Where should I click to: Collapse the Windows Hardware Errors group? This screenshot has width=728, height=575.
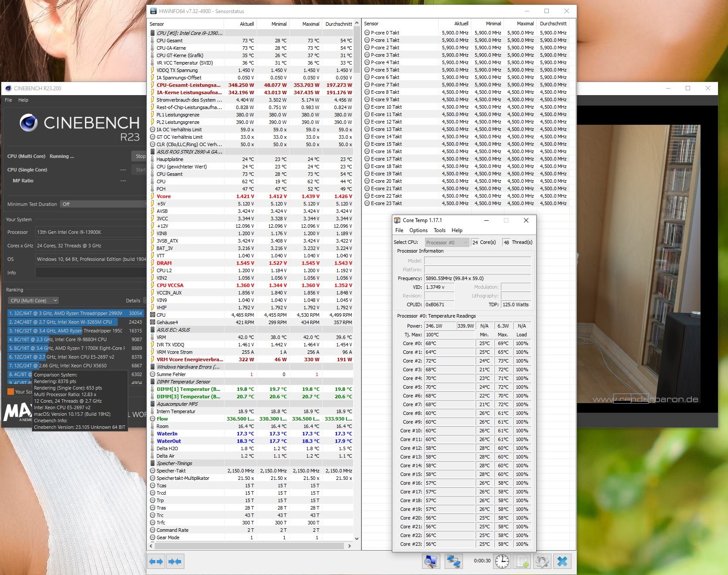click(x=153, y=367)
